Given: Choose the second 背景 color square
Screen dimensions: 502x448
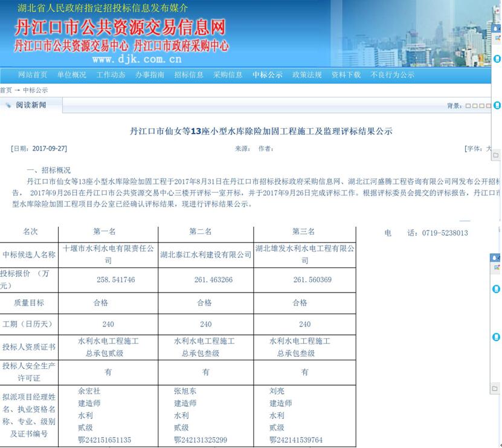Looking at the screenshot, I should pos(475,106).
